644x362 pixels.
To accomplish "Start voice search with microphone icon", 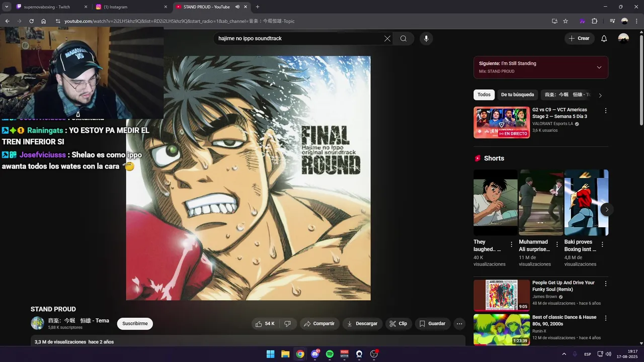I will [426, 39].
